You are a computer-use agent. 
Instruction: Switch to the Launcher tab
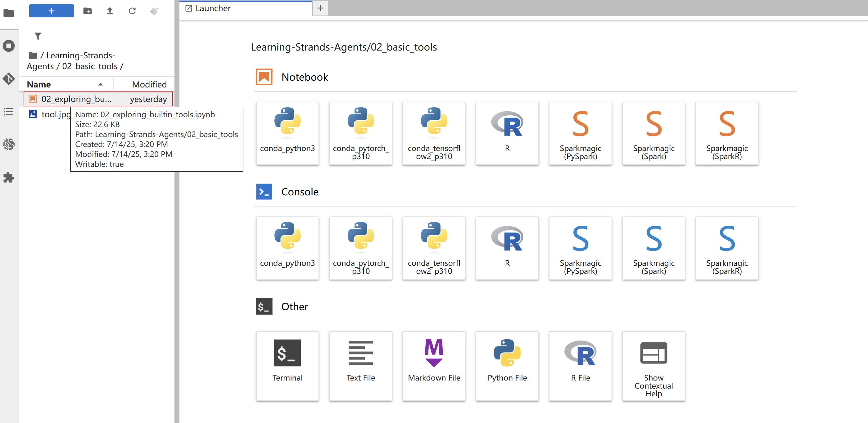246,8
